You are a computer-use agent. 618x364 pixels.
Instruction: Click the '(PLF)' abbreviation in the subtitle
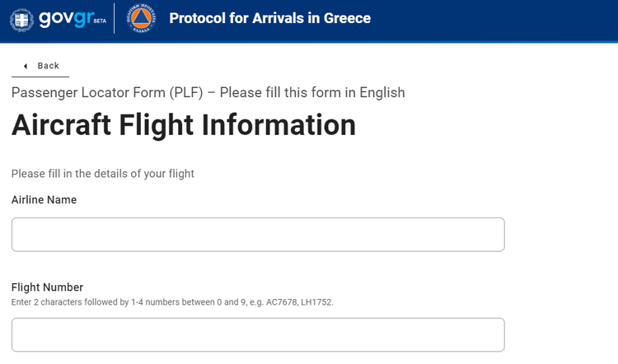click(x=186, y=92)
